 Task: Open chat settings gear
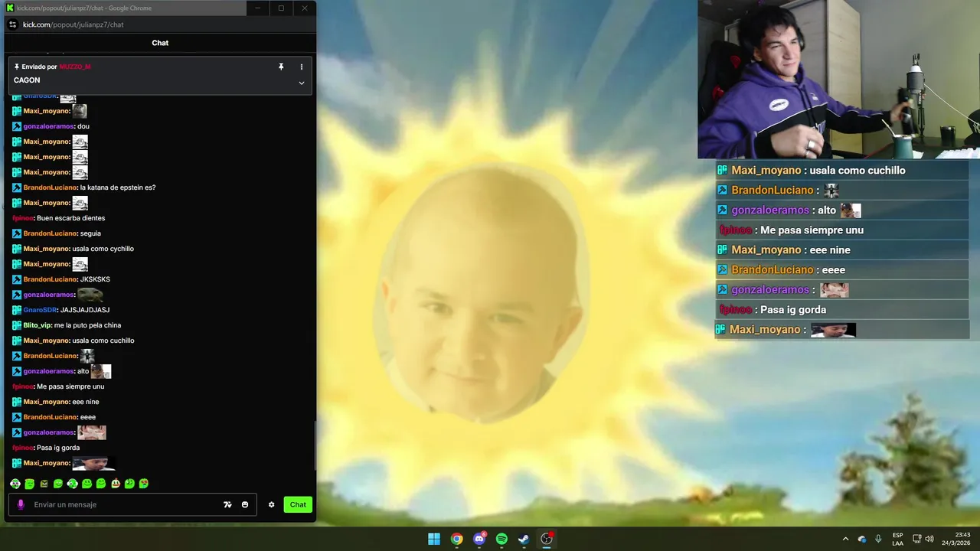click(x=271, y=504)
